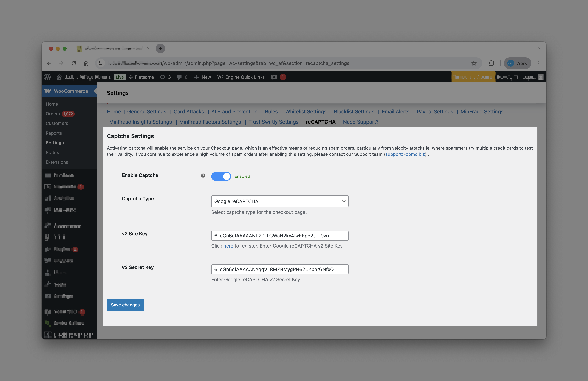Click Save changes button
This screenshot has height=381, width=588.
125,305
